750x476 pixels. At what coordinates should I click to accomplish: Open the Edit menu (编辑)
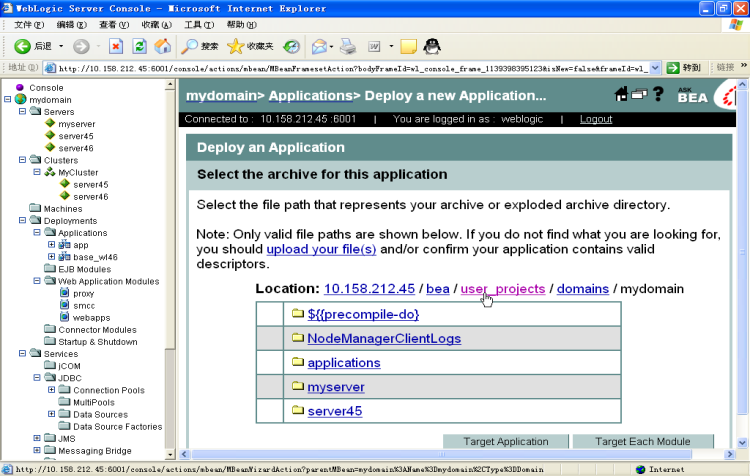[71, 24]
